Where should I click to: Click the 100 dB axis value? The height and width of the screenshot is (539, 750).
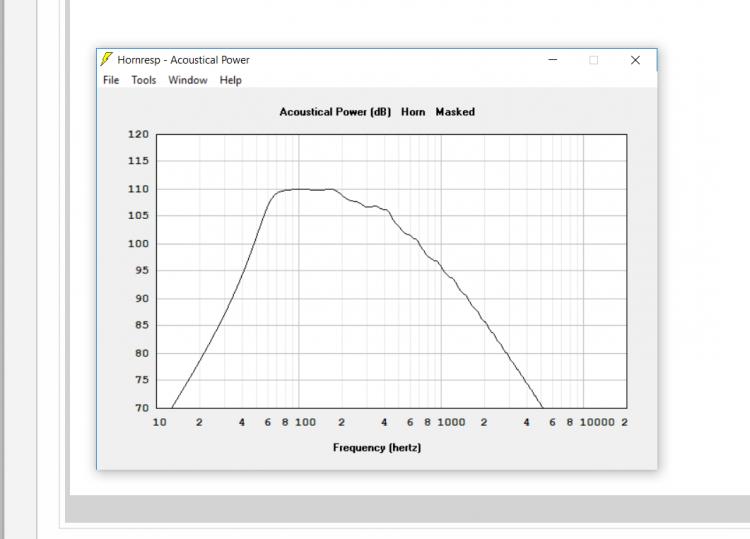138,243
